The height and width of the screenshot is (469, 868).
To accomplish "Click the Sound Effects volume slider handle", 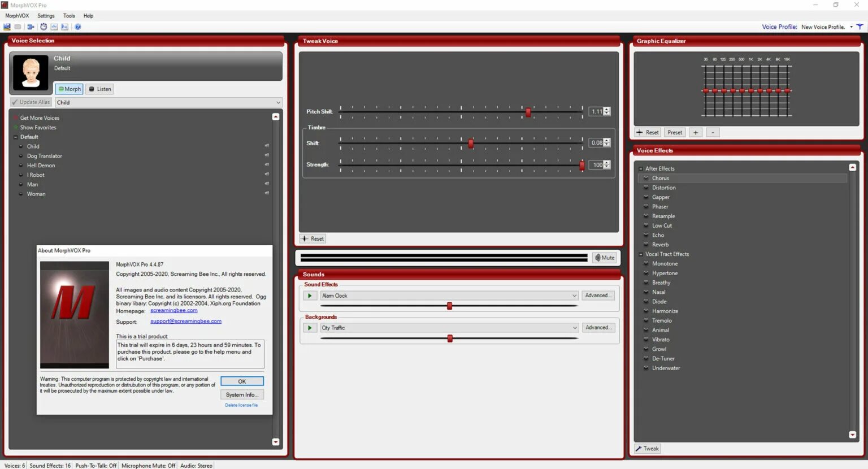I will pyautogui.click(x=449, y=306).
